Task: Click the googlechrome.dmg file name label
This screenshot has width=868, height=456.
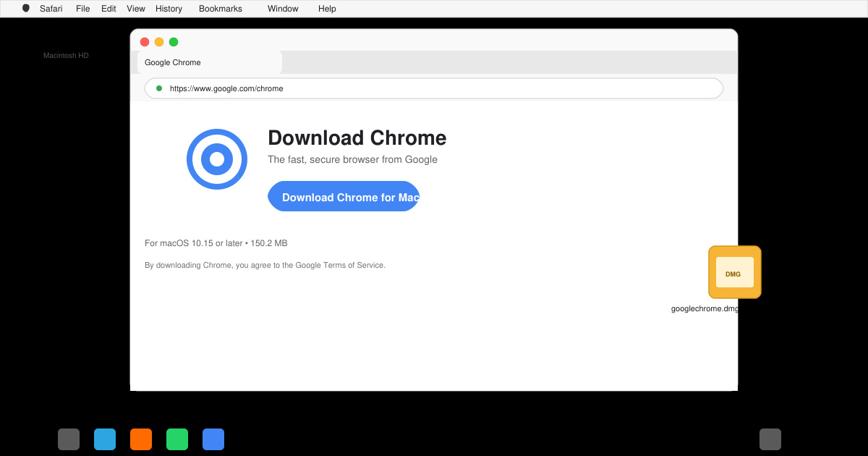Action: tap(705, 308)
